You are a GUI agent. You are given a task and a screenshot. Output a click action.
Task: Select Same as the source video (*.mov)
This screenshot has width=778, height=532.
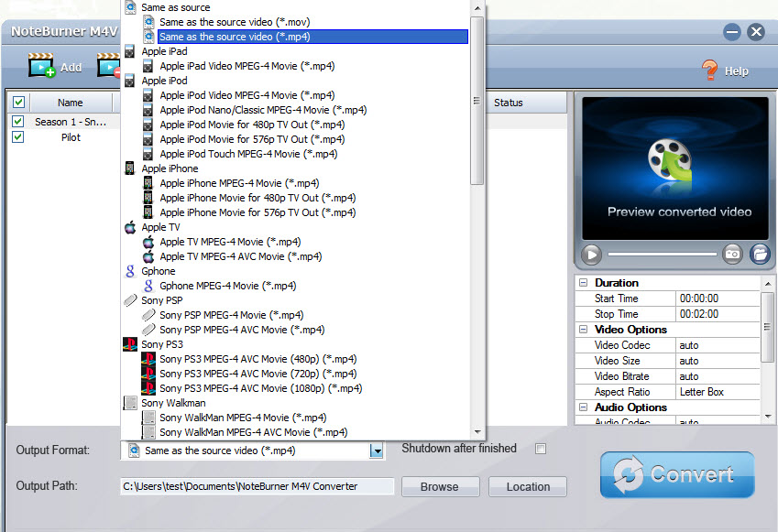pos(235,22)
